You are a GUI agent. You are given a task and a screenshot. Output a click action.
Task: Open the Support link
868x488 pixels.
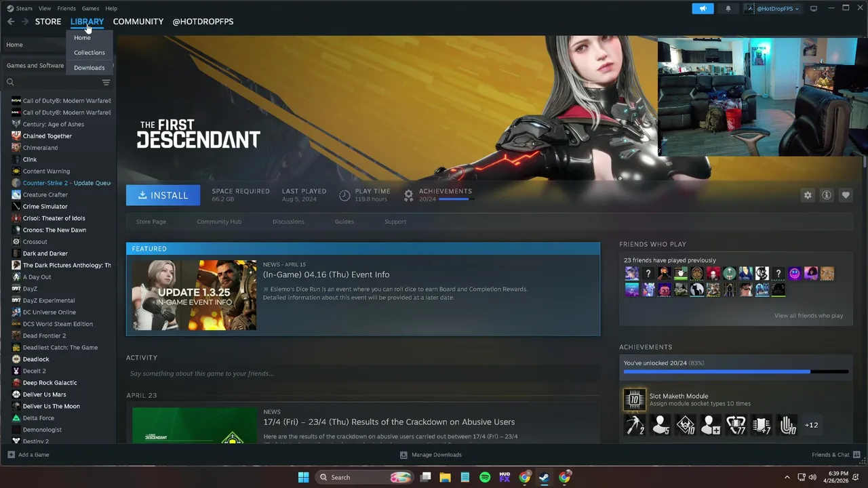pos(395,222)
